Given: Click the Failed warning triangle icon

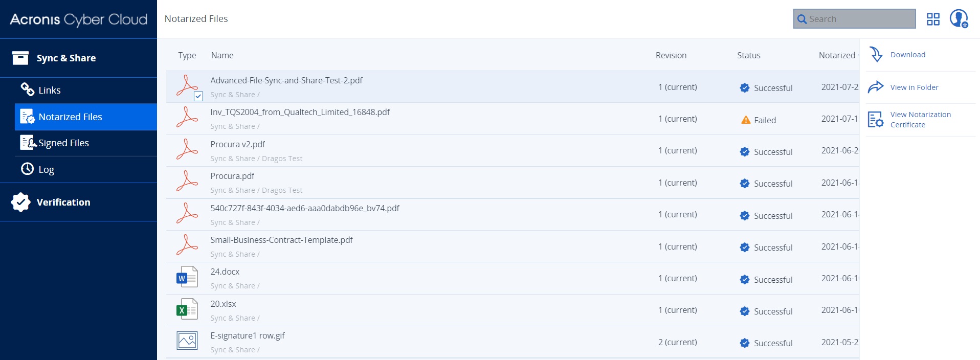Looking at the screenshot, I should click(746, 120).
